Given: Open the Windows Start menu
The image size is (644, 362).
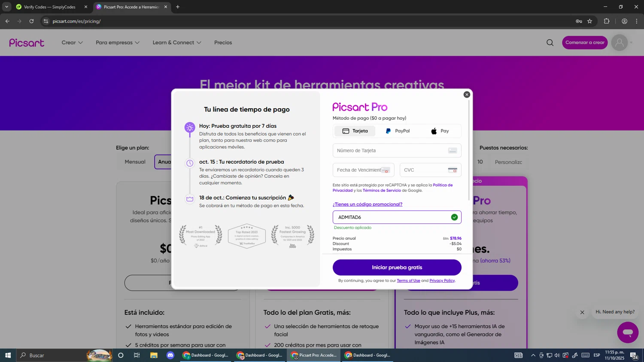Looking at the screenshot, I should coord(8,355).
